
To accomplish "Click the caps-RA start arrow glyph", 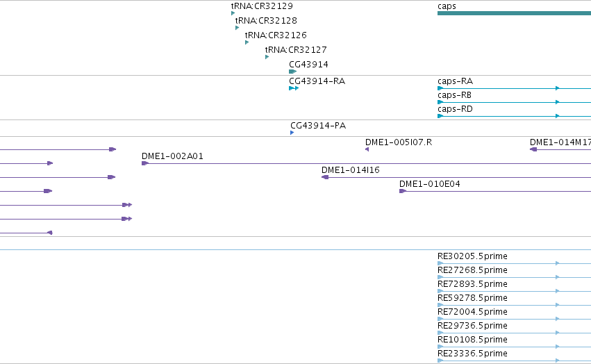I will [440, 88].
